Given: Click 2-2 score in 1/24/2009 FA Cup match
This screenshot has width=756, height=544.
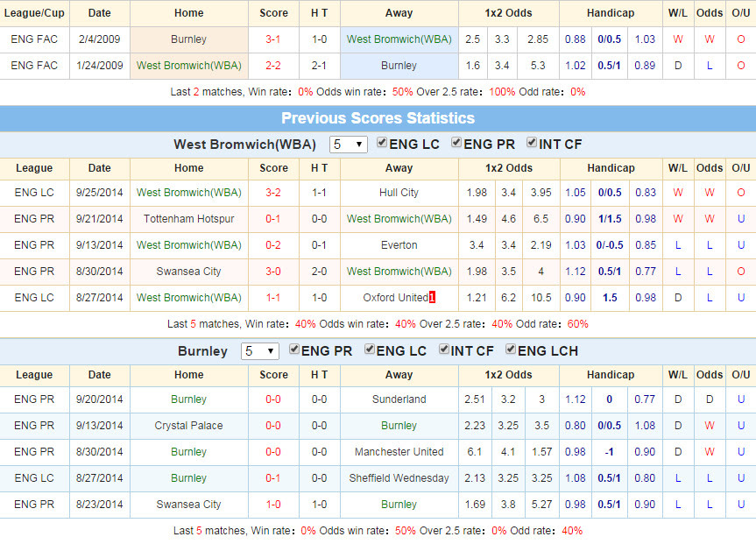Looking at the screenshot, I should tap(273, 66).
